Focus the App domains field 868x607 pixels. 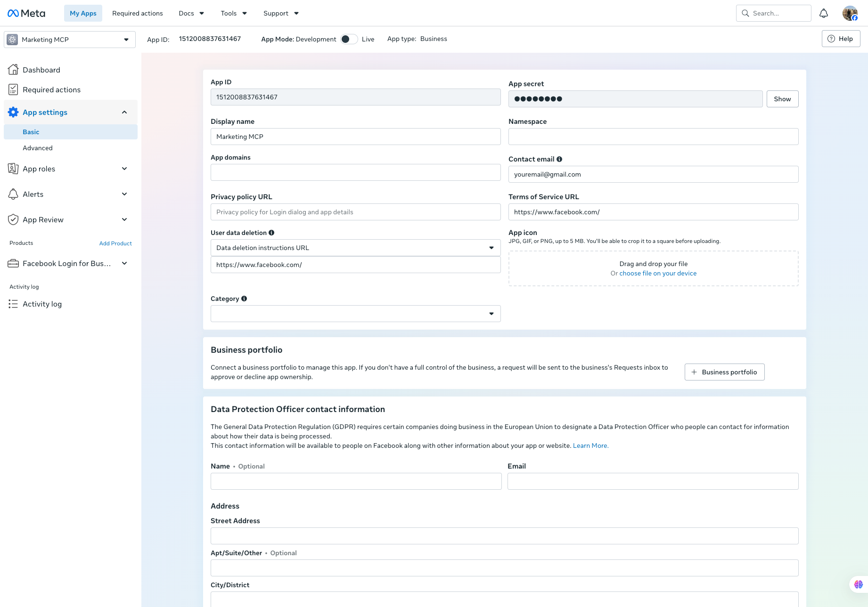coord(356,172)
